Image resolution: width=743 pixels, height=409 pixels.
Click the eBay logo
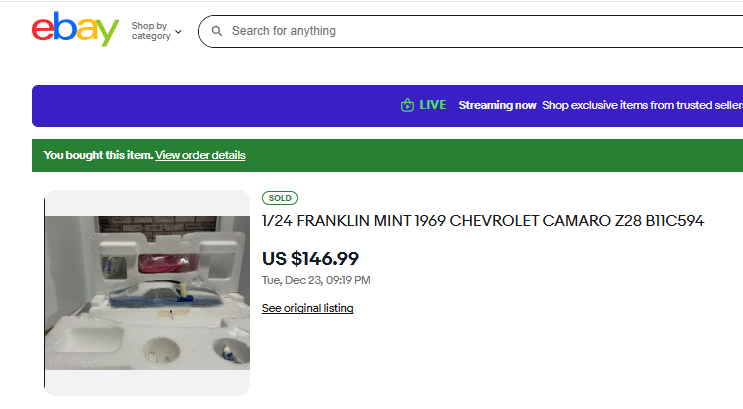(x=75, y=30)
